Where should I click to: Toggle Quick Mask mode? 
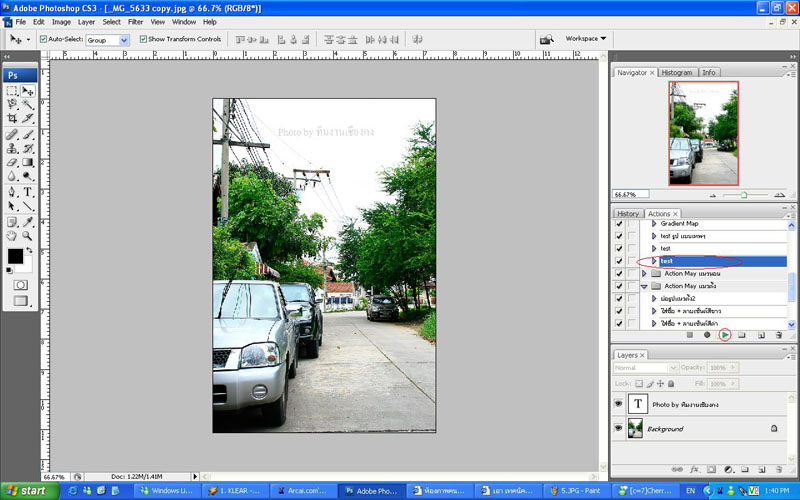(x=20, y=285)
